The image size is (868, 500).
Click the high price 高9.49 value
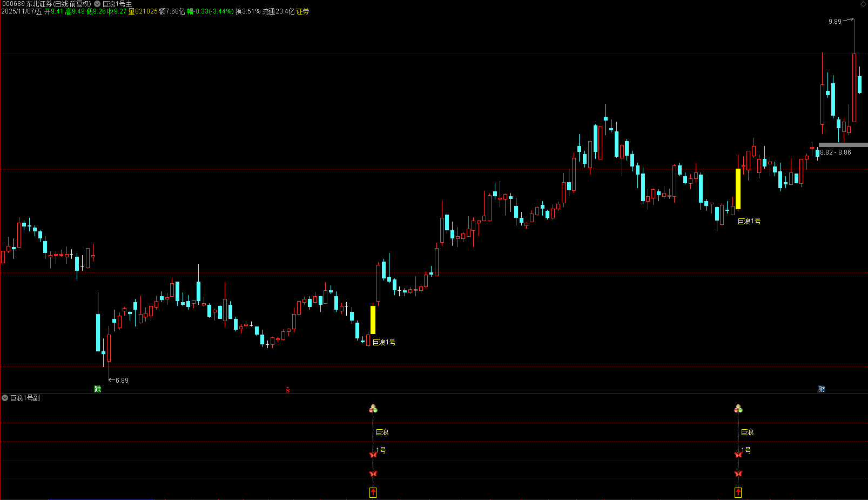75,11
